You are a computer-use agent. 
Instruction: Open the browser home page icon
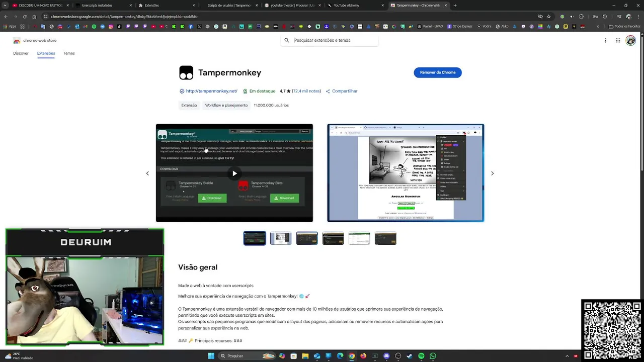point(34,17)
